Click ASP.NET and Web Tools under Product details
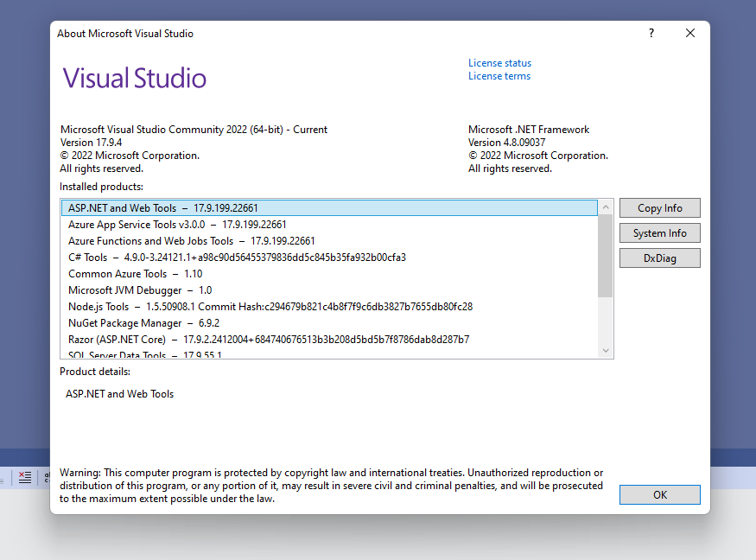This screenshot has width=756, height=560. pyautogui.click(x=119, y=394)
